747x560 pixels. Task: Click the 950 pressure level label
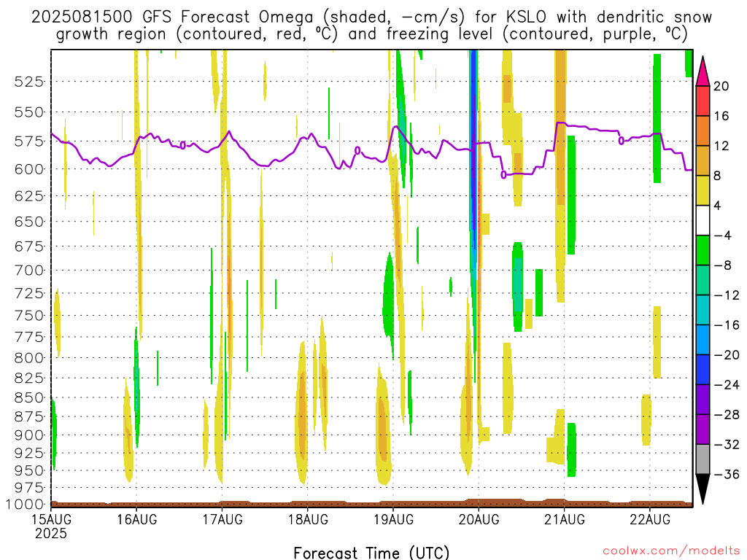(28, 470)
